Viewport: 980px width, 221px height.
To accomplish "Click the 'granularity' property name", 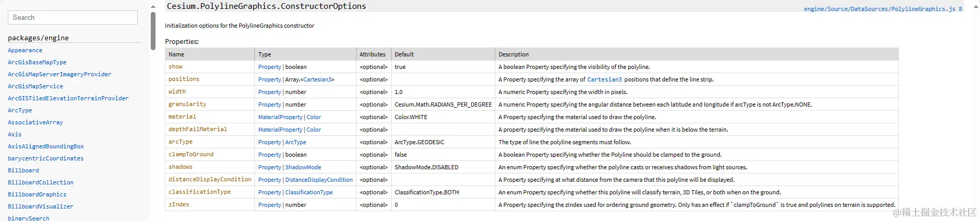I will coord(187,104).
